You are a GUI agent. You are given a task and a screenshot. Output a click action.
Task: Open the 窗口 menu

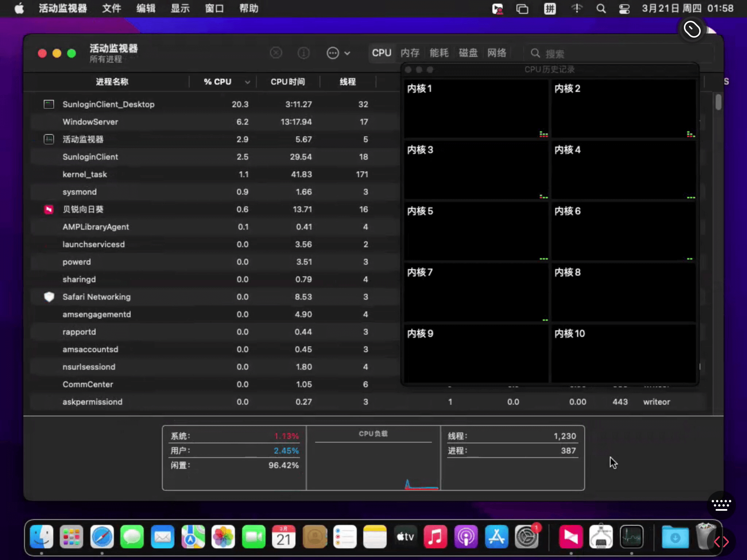[214, 8]
